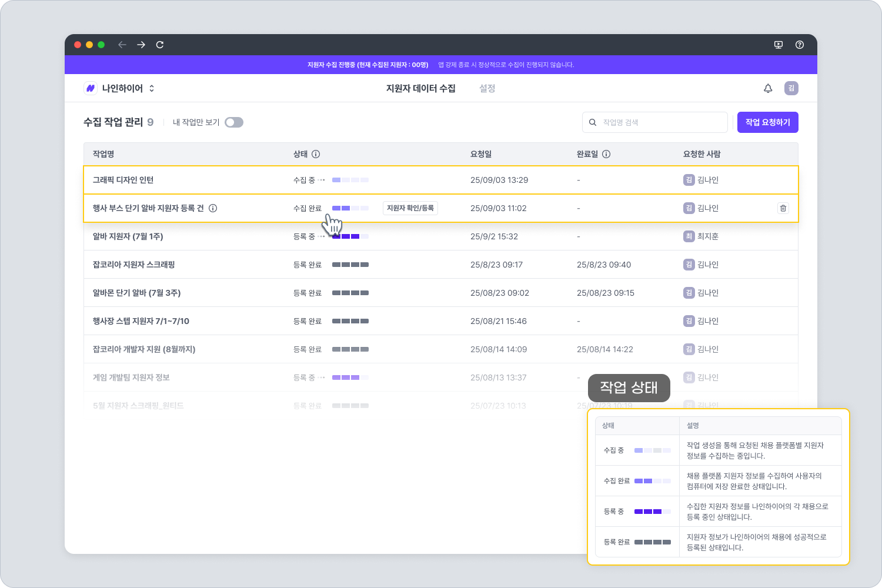The image size is (882, 588).
Task: Click the trash icon to delete task
Action: click(x=783, y=208)
